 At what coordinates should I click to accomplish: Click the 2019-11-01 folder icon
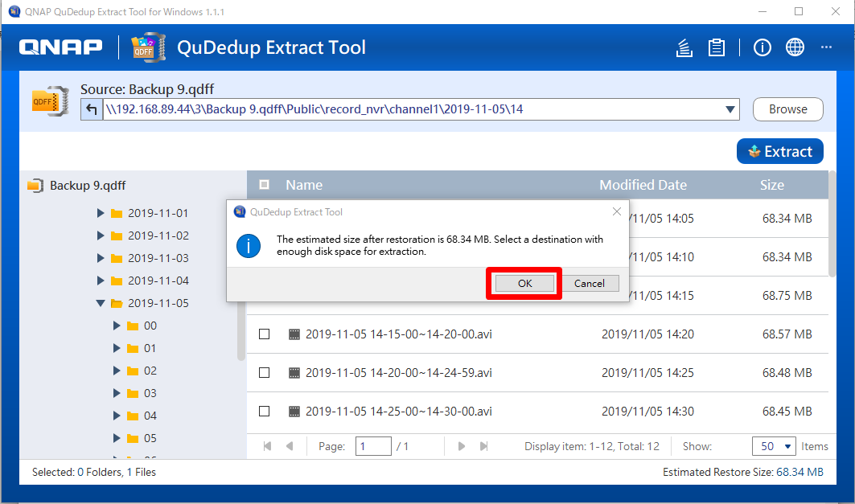point(116,213)
